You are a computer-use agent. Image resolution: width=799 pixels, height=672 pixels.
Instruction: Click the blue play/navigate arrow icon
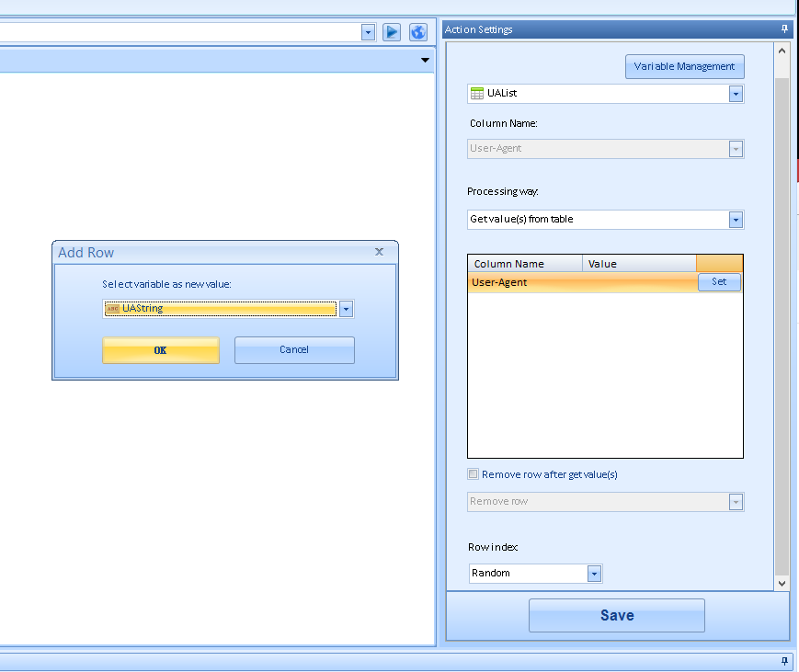[392, 32]
